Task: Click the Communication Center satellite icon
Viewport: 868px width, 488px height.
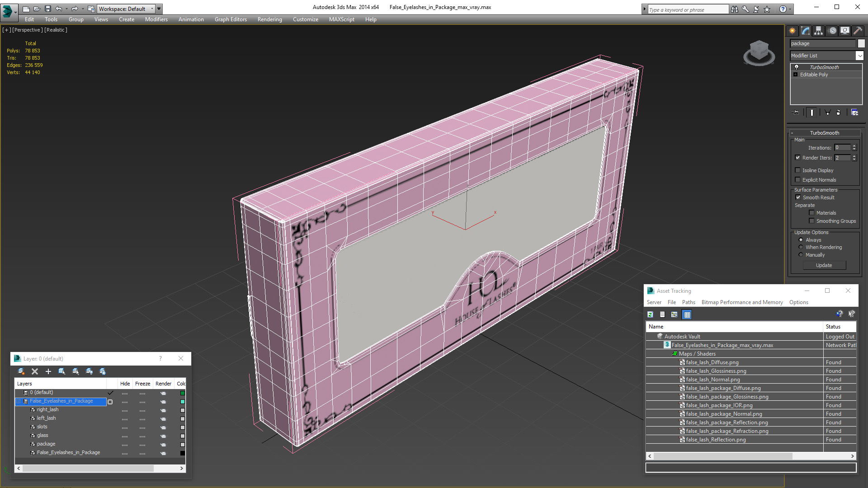Action: point(756,9)
